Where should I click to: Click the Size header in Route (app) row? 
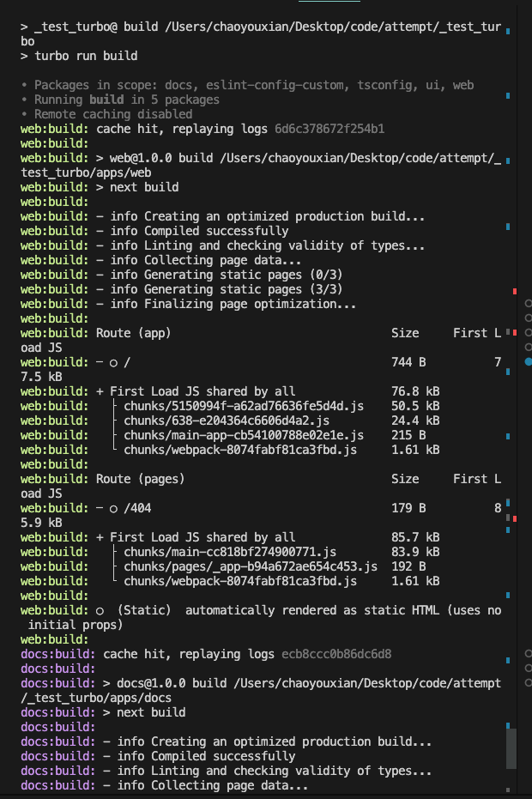(405, 333)
